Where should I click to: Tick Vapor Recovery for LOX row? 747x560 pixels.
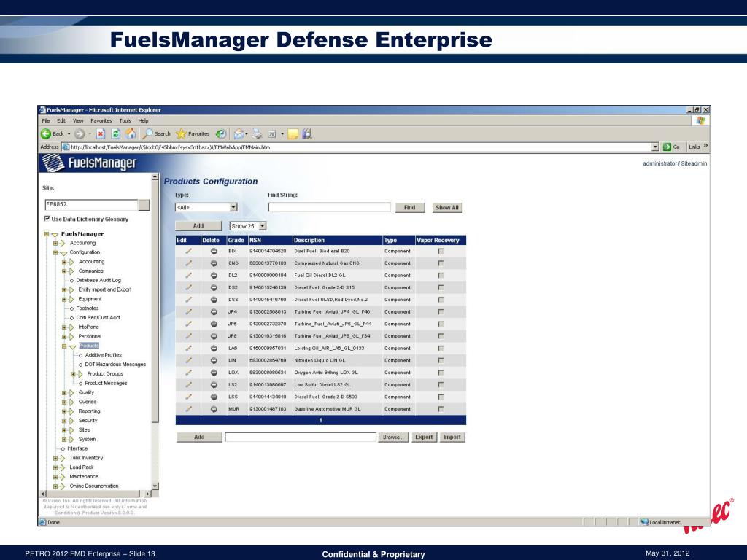click(441, 373)
